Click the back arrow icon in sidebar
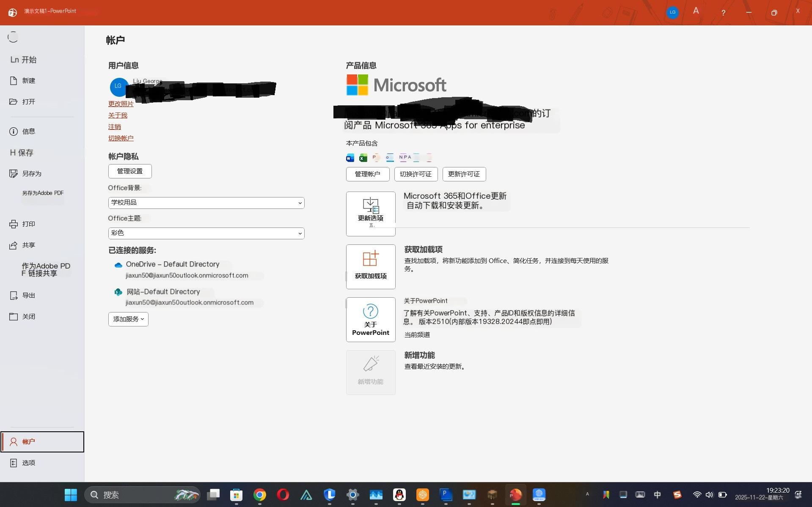 13,37
